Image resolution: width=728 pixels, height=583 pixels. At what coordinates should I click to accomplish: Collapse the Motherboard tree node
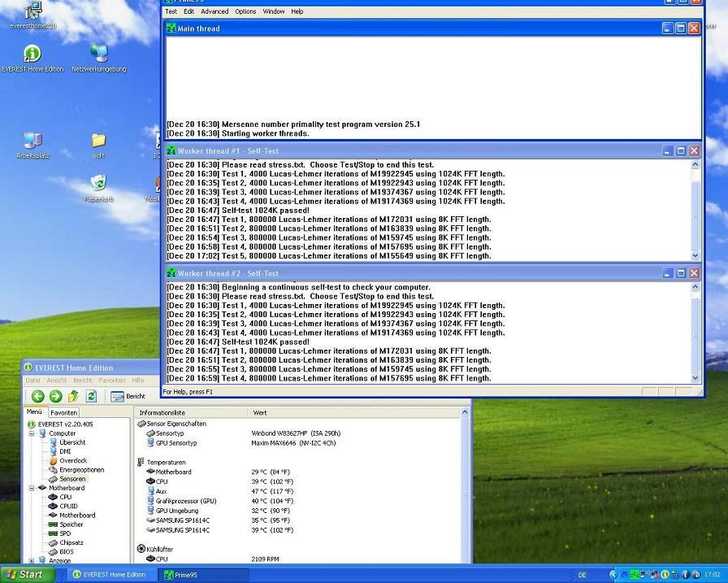(x=32, y=488)
